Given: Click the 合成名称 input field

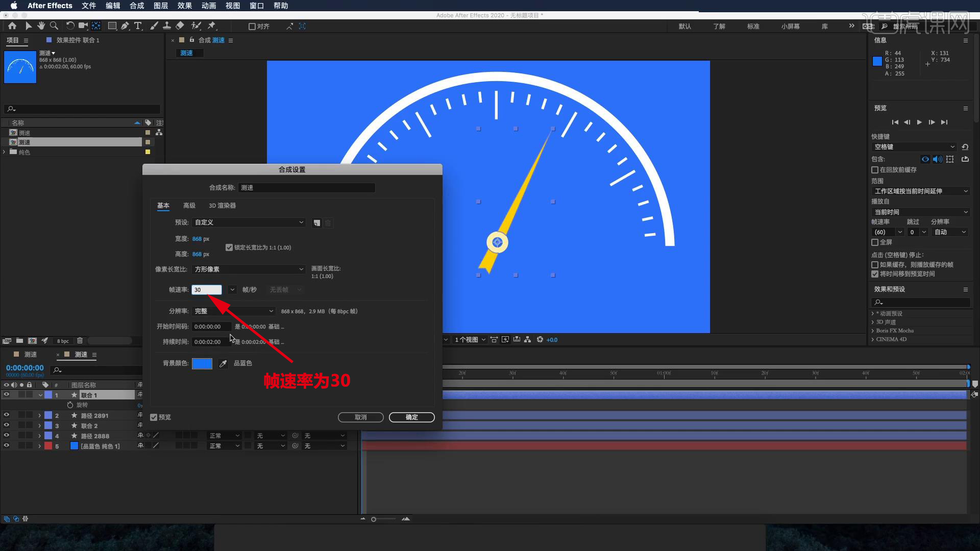Looking at the screenshot, I should (307, 188).
